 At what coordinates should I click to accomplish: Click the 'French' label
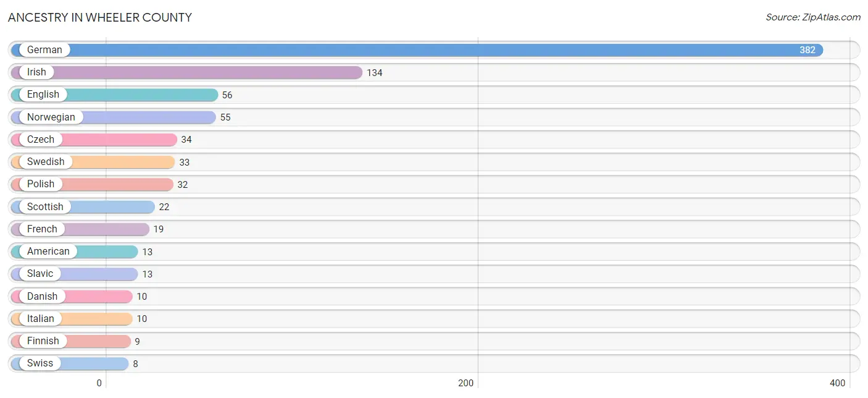42,229
